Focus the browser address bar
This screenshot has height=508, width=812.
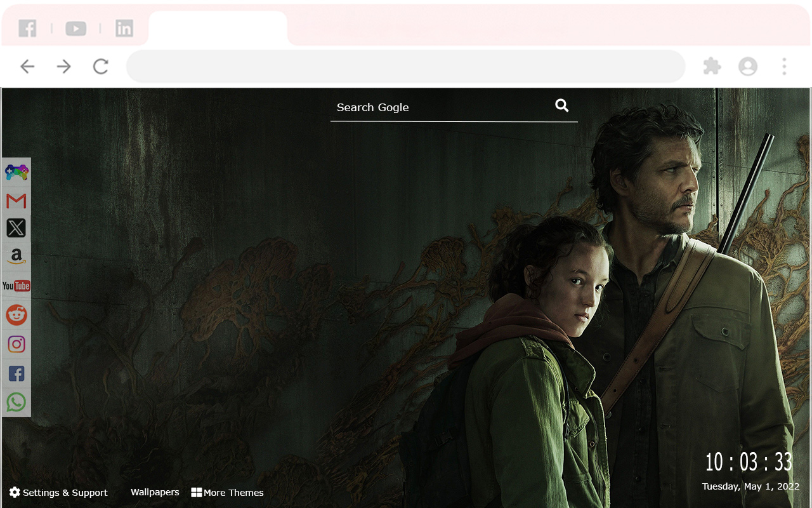point(406,66)
